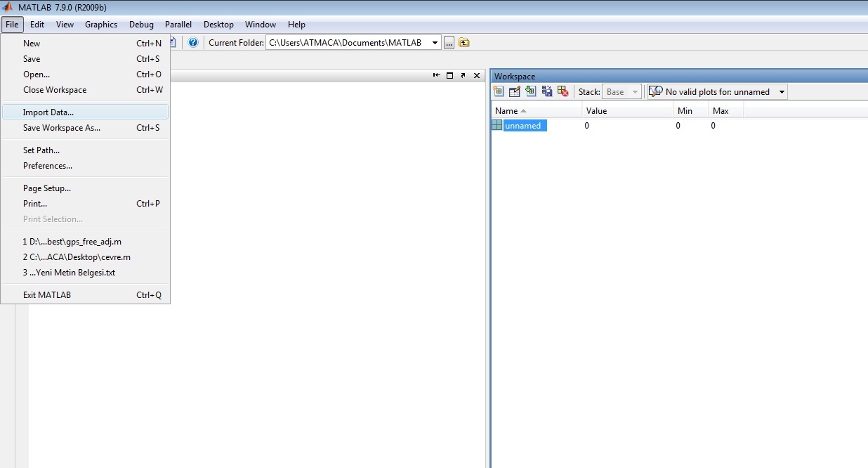
Task: Choose Page Setup... menu entry
Action: pos(85,188)
